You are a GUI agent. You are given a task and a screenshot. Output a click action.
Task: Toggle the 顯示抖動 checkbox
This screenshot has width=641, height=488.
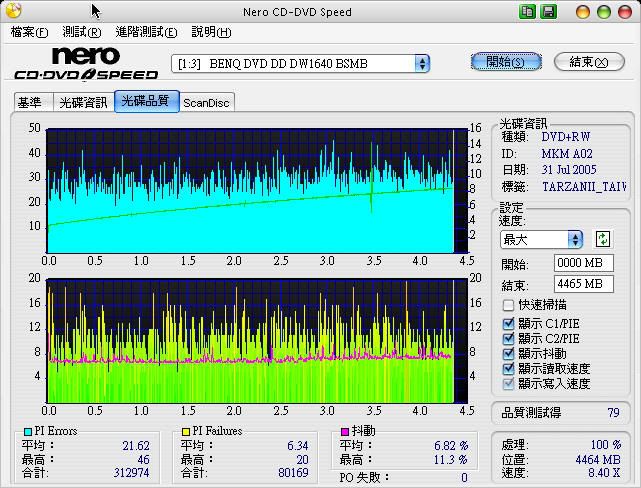[508, 354]
